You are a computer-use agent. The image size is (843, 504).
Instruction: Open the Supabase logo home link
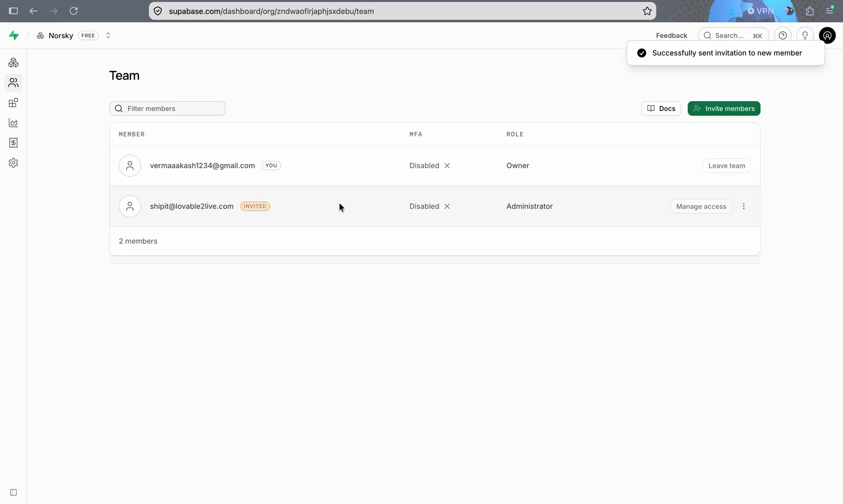(14, 35)
